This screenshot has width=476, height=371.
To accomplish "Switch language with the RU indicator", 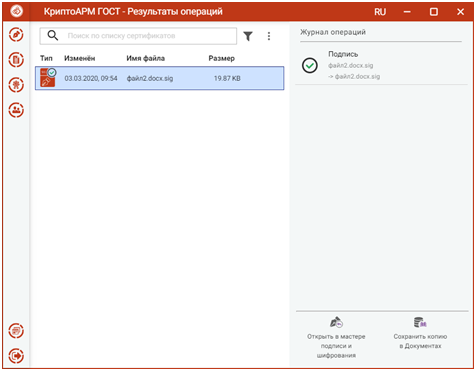I will click(380, 12).
